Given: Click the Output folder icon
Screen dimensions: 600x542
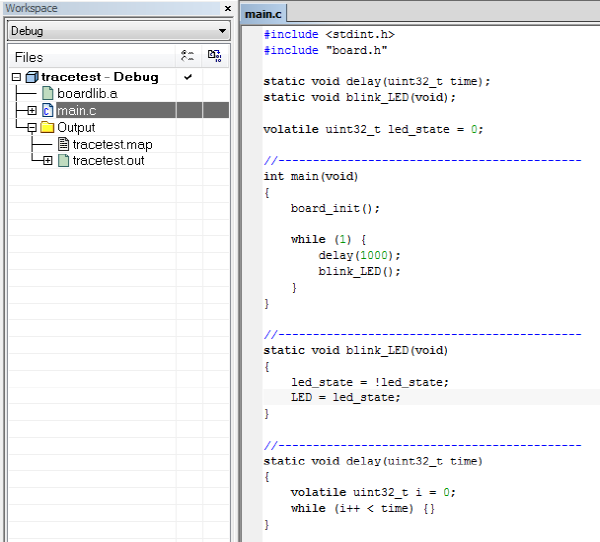Looking at the screenshot, I should (47, 127).
